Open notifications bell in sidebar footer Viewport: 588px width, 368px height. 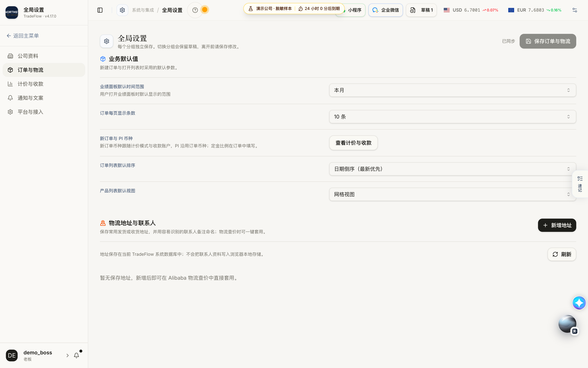pos(77,355)
